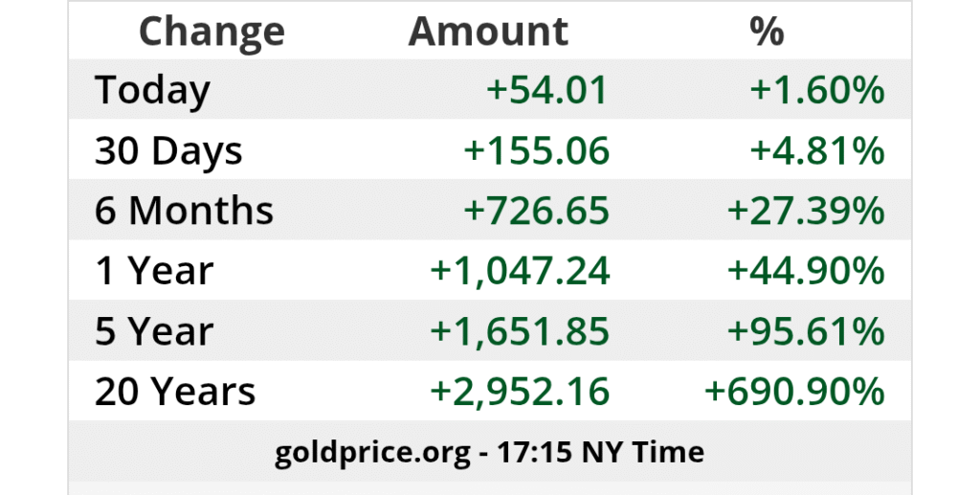Select the 5 Year row label
This screenshot has height=495, width=980.
click(x=154, y=332)
